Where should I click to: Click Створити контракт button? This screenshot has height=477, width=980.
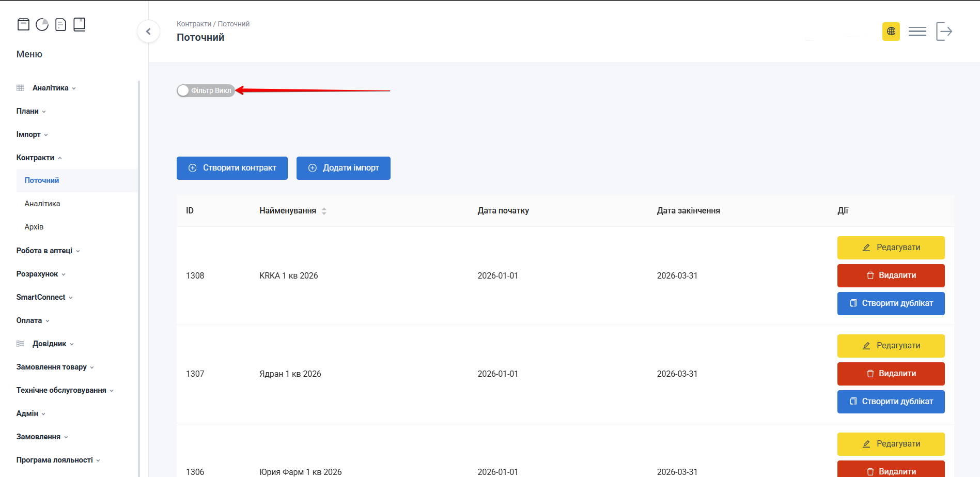tap(232, 168)
